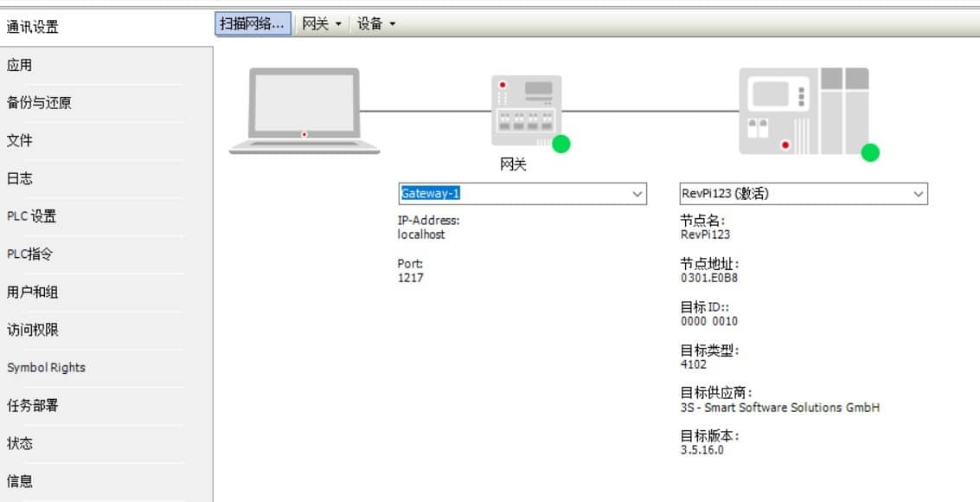Click the gateway device icon
980x502 pixels.
click(x=526, y=110)
